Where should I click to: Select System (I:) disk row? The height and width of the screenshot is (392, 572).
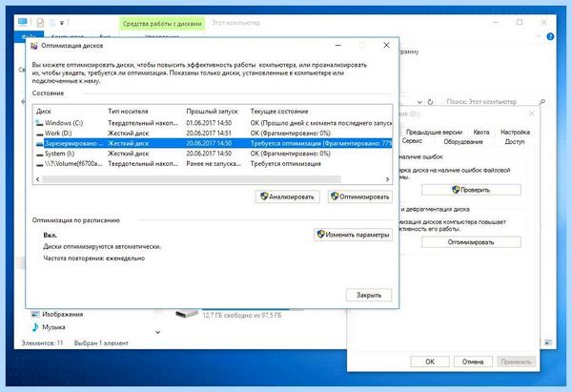213,154
